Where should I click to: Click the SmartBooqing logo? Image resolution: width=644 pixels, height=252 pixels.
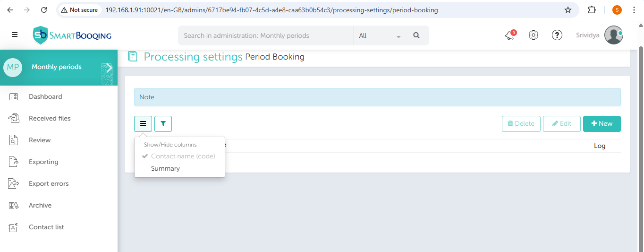point(72,35)
